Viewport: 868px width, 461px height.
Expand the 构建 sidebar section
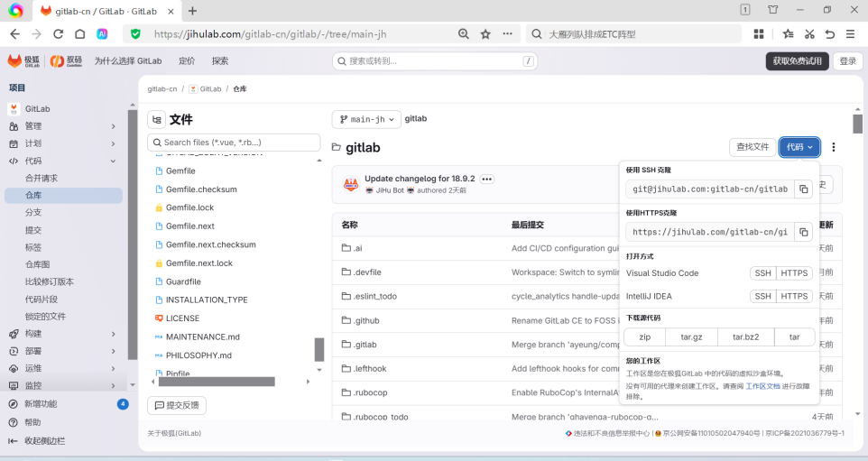pyautogui.click(x=62, y=334)
